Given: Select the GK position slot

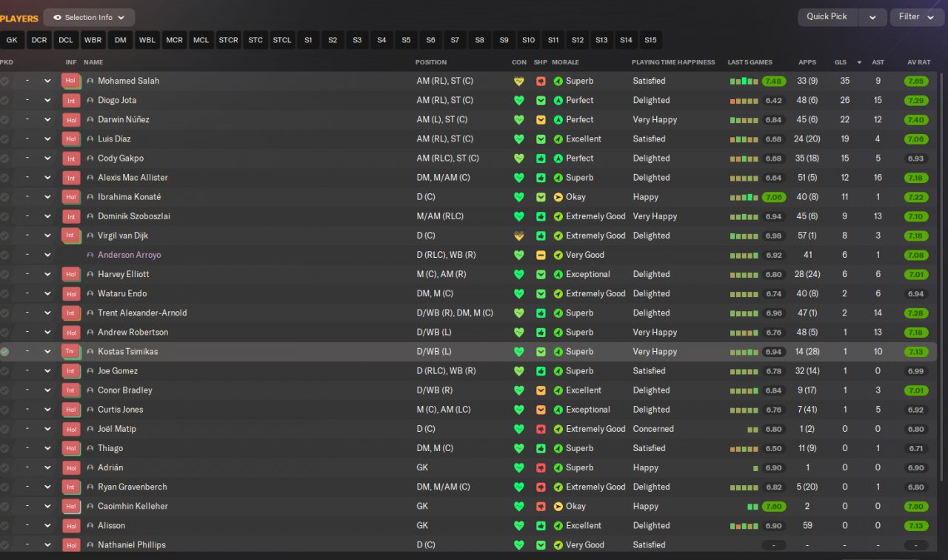Looking at the screenshot, I should click(12, 40).
